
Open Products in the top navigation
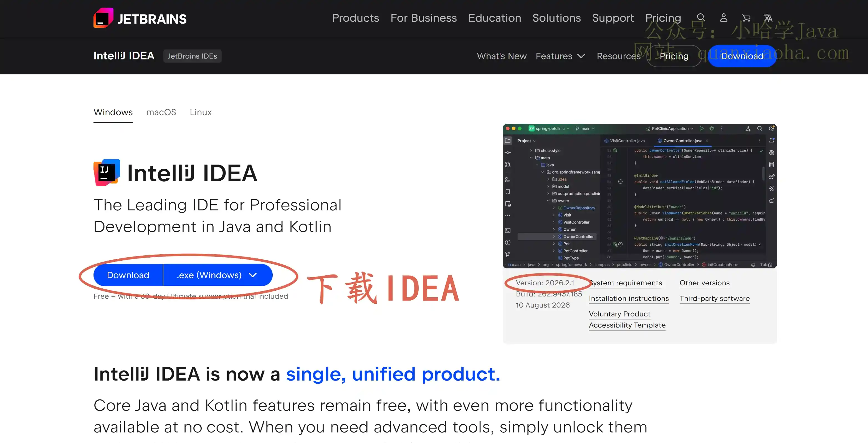point(355,18)
